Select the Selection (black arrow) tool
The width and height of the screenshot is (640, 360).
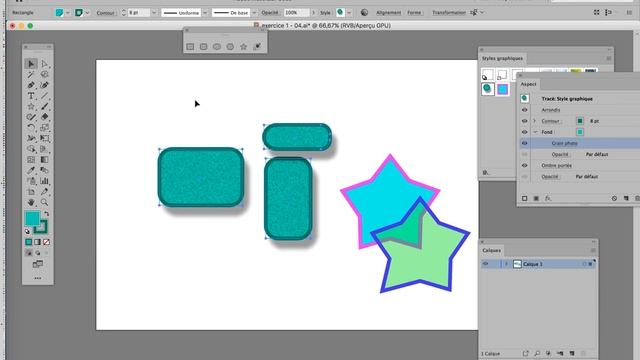tap(31, 64)
